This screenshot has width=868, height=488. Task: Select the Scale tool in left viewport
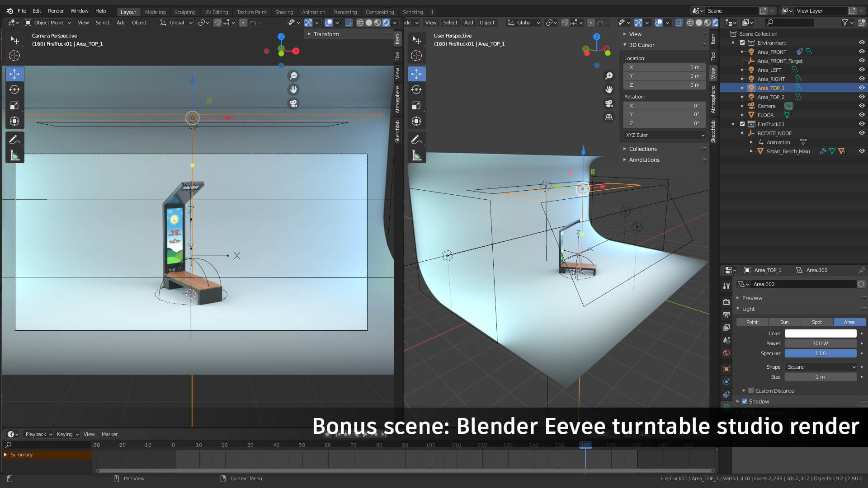pyautogui.click(x=14, y=105)
